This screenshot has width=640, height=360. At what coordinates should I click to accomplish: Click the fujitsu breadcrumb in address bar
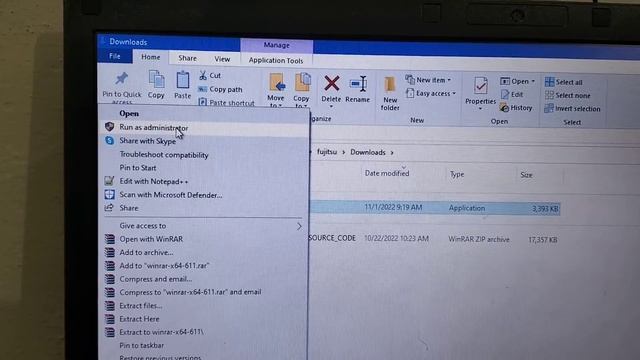pyautogui.click(x=327, y=152)
